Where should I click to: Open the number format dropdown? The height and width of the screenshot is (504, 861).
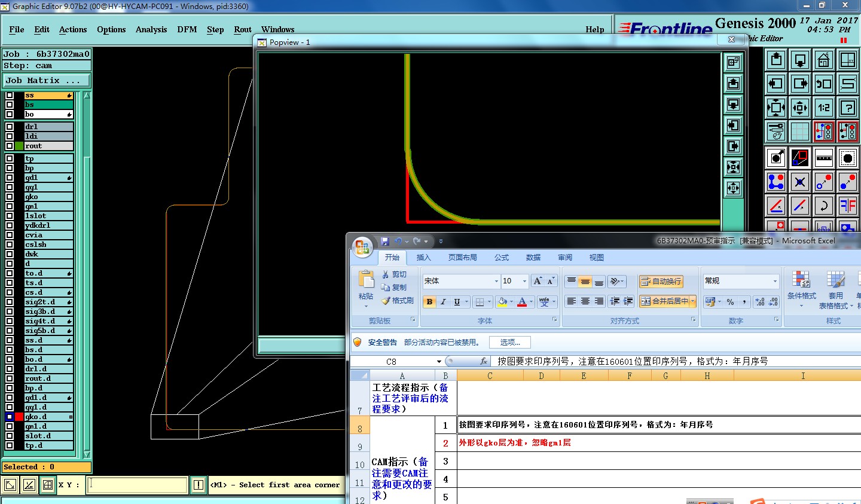pos(775,281)
